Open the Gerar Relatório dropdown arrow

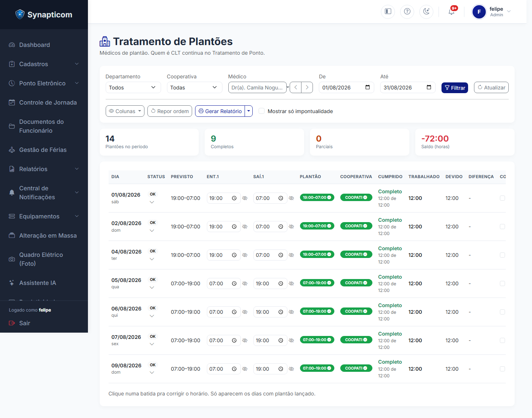(249, 111)
